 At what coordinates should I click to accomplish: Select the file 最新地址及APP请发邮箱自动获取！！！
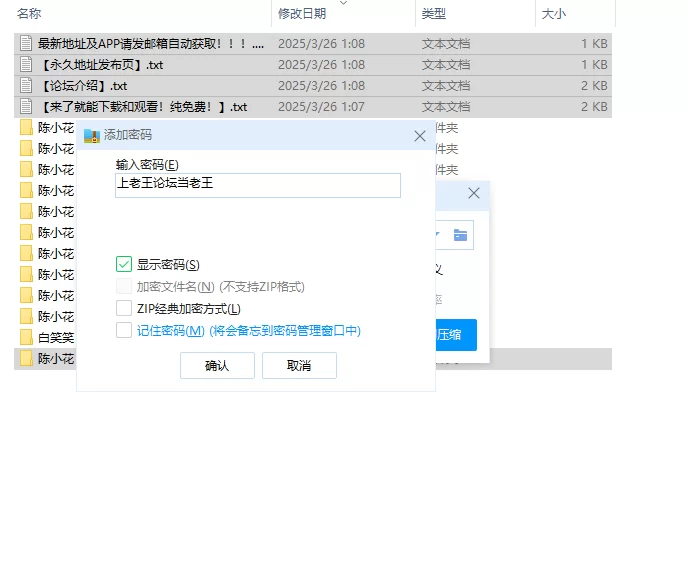click(151, 43)
